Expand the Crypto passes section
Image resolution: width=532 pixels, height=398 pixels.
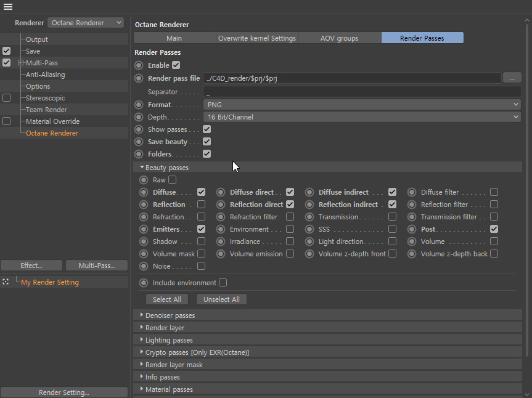(142, 352)
